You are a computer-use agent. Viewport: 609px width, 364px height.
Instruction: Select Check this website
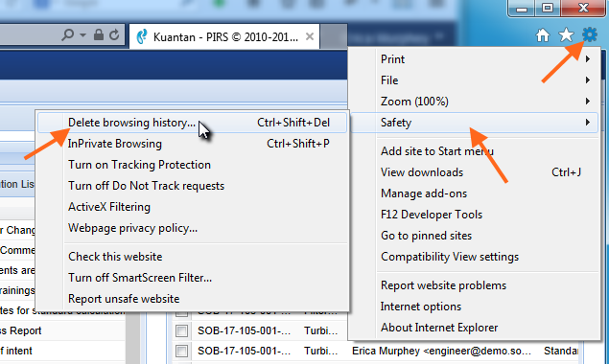[192, 257]
